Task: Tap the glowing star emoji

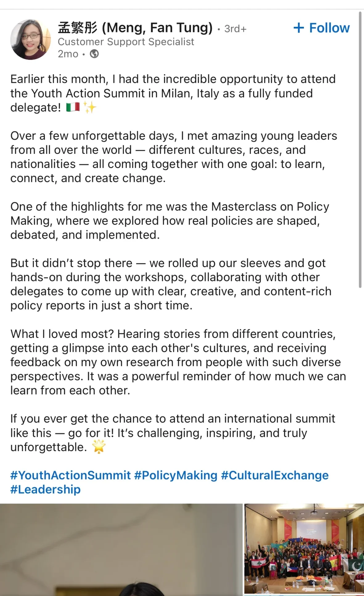Action: (99, 447)
